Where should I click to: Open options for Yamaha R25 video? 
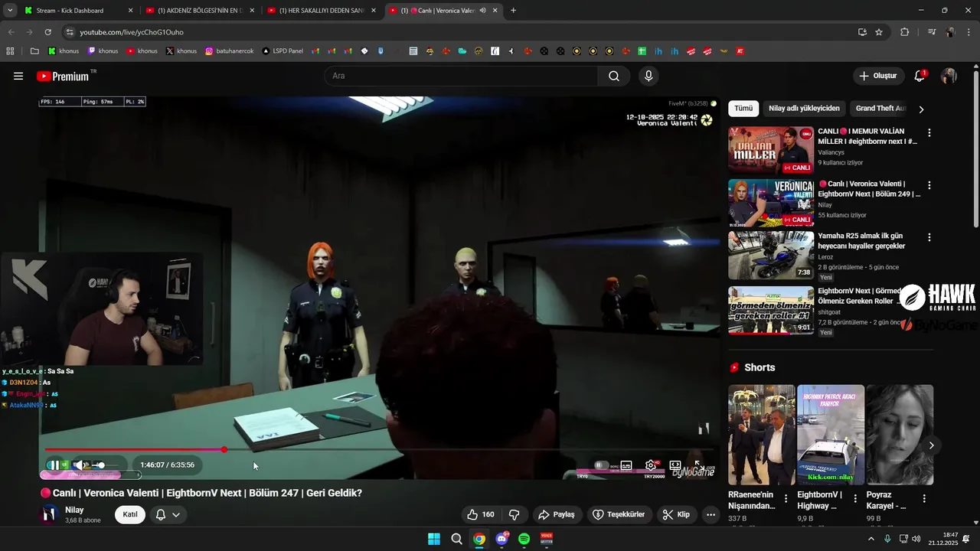coord(929,237)
